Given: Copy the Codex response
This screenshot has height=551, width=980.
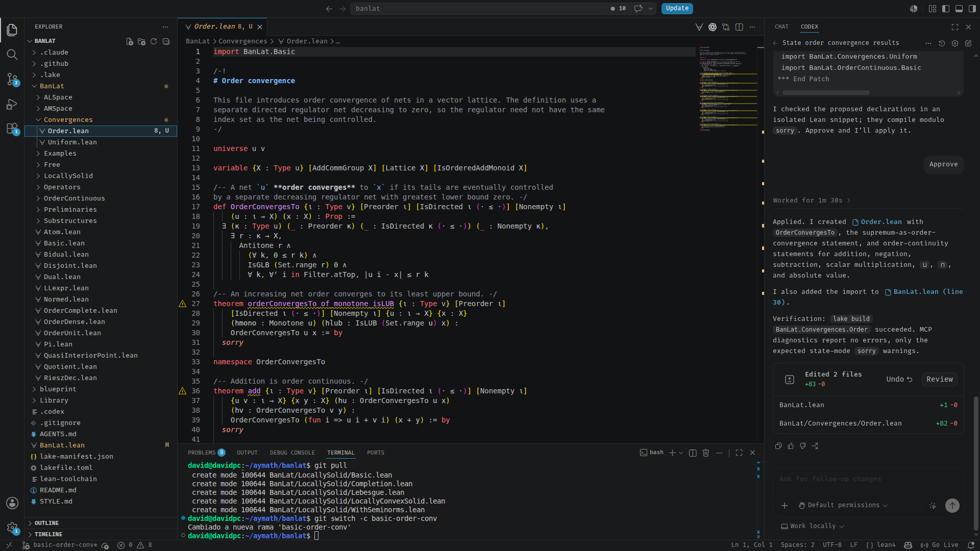Looking at the screenshot, I should pyautogui.click(x=778, y=446).
